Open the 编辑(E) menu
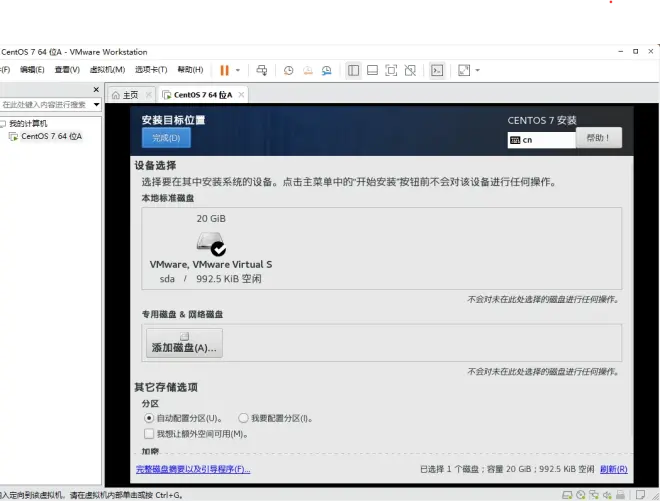The width and height of the screenshot is (660, 501). pyautogui.click(x=32, y=70)
